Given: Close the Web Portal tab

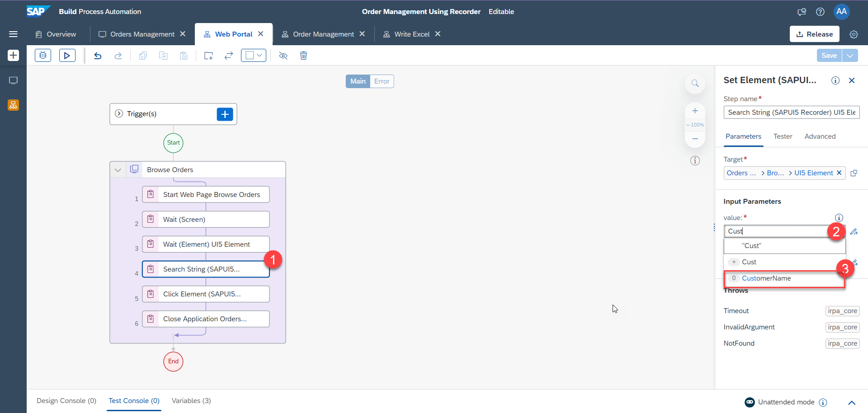Looking at the screenshot, I should (x=261, y=34).
